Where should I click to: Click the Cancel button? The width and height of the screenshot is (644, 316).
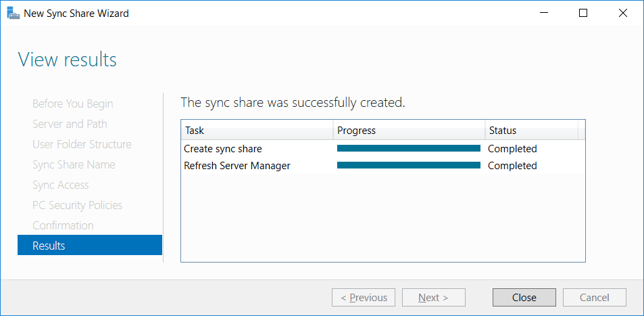pyautogui.click(x=594, y=298)
